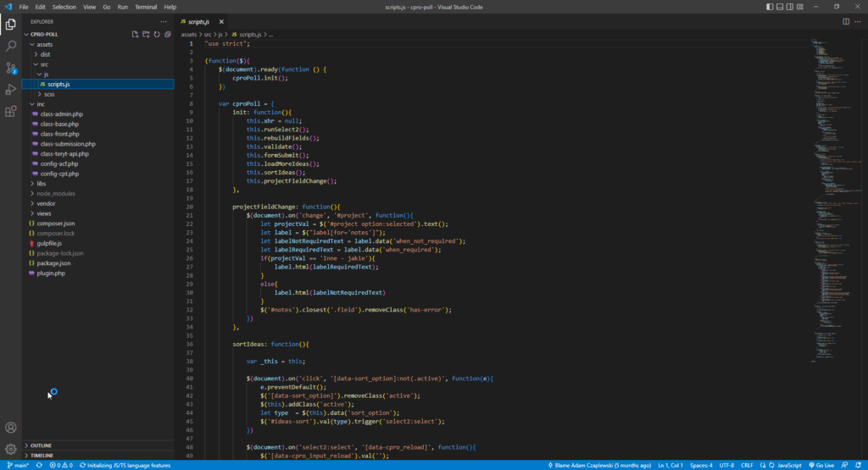Viewport: 868px width, 470px height.
Task: Toggle the secondary side bar layout icon
Action: (x=789, y=7)
